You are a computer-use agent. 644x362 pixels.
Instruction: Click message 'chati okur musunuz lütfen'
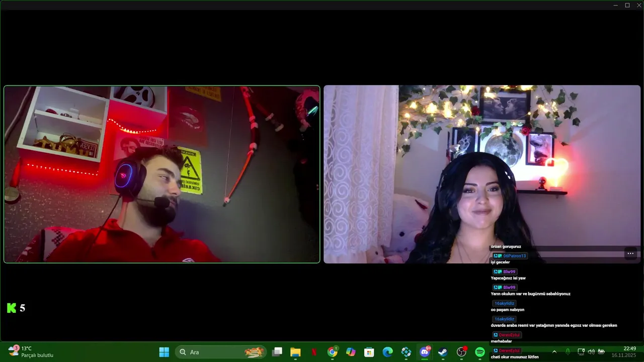point(515,357)
